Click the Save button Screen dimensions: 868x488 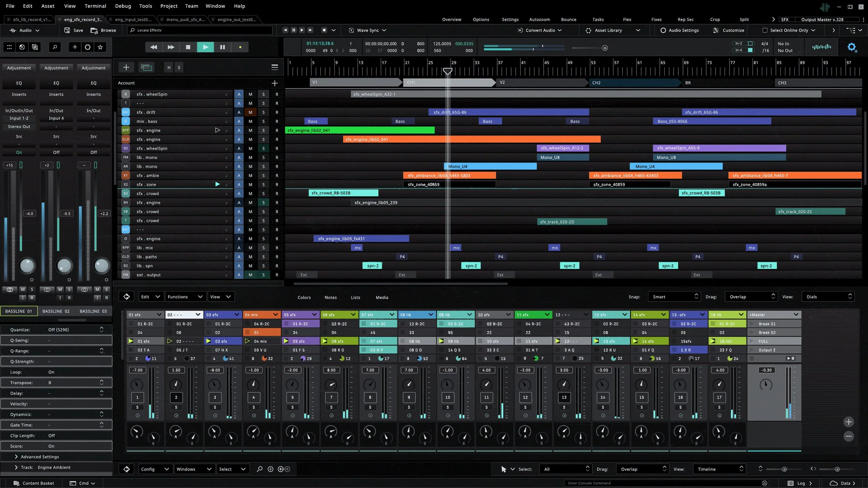(x=74, y=30)
